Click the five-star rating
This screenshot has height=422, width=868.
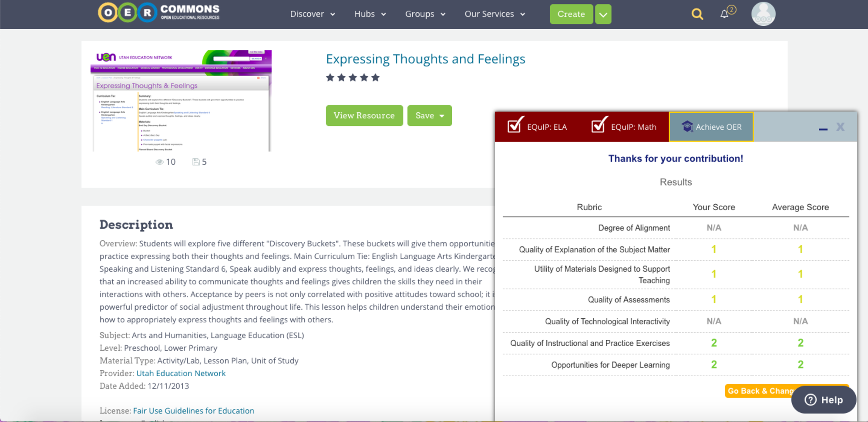[353, 78]
